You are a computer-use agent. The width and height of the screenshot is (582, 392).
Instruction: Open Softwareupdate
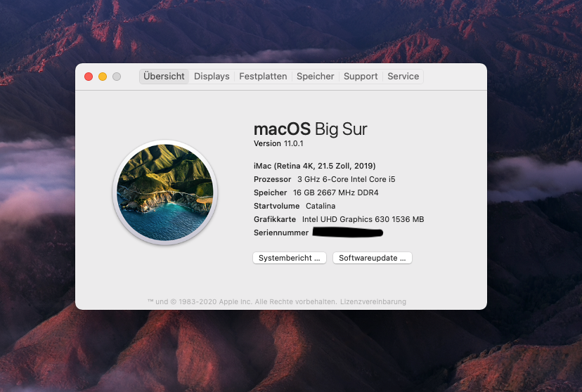[373, 258]
